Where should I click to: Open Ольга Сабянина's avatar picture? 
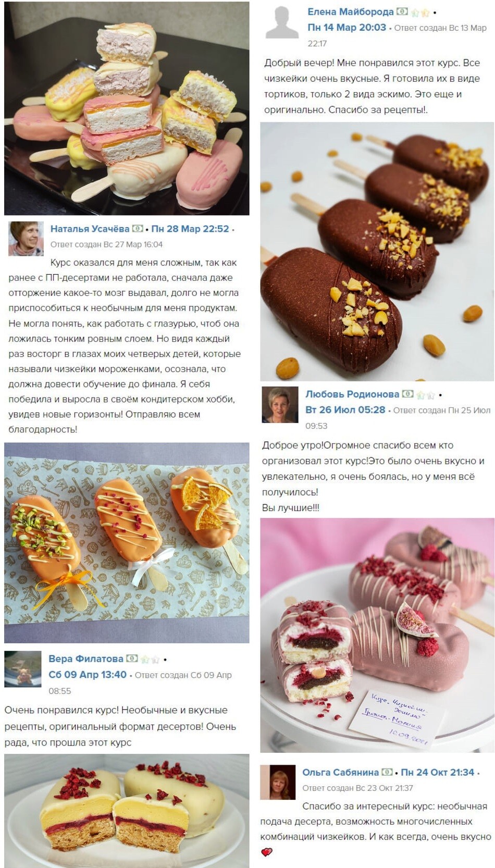[278, 782]
